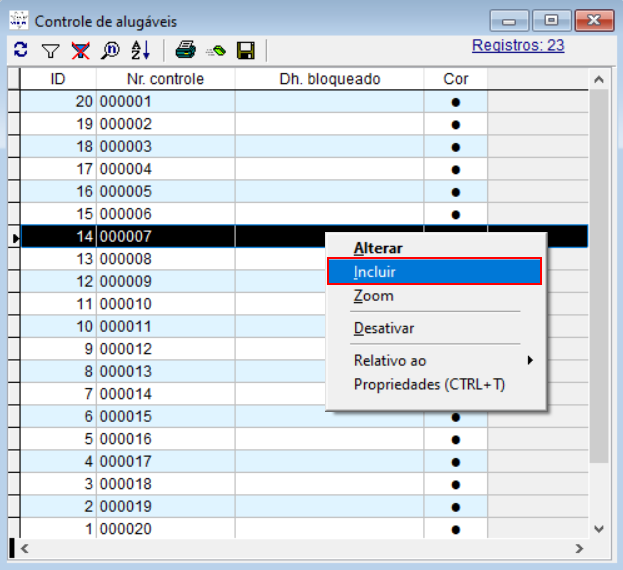Select Incluir in the context menu

(376, 271)
